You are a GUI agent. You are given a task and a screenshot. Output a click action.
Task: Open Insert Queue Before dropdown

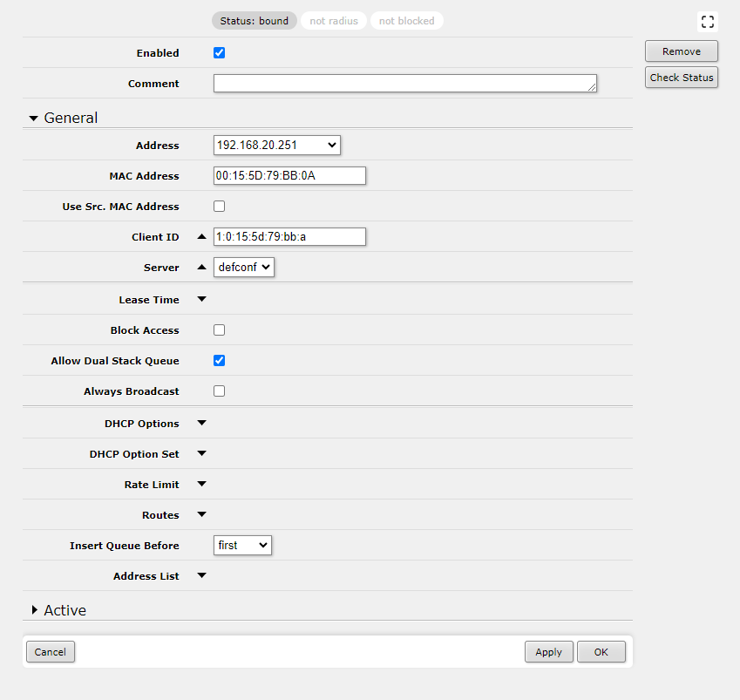coord(243,546)
